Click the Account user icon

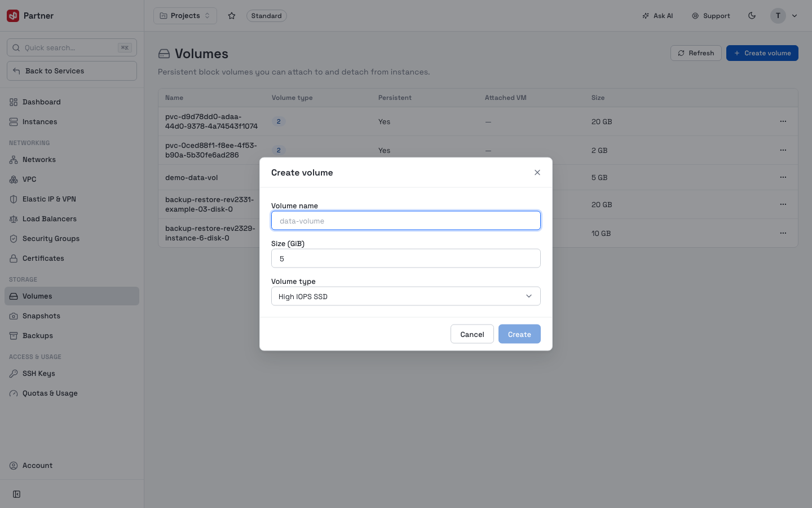click(x=14, y=466)
